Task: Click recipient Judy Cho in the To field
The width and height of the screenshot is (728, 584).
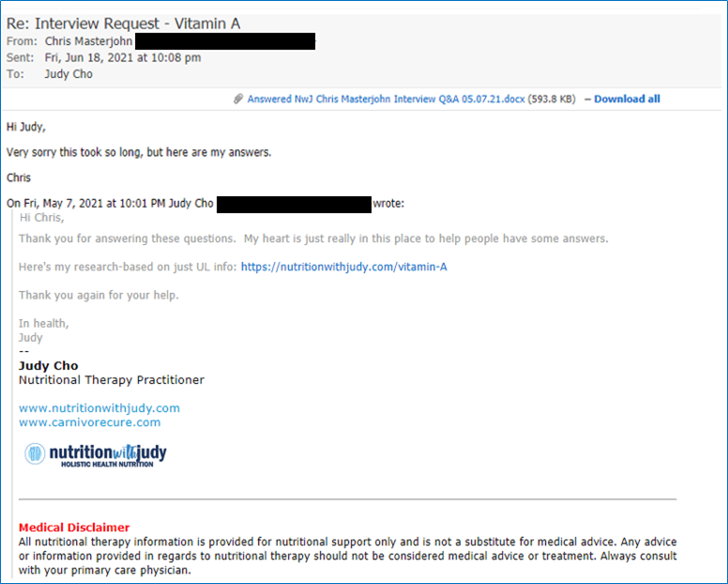Action: pos(68,74)
